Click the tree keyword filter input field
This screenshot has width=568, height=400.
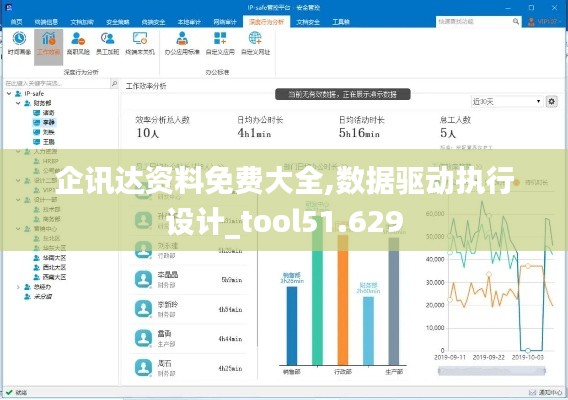pos(57,84)
